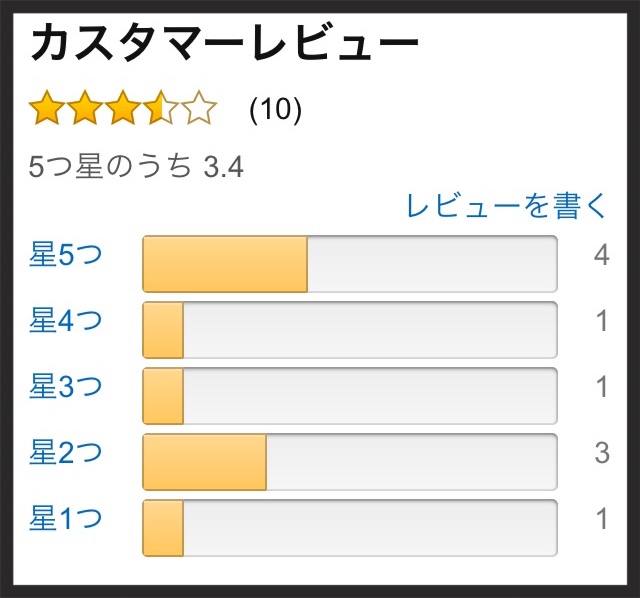Click the empty fifth star

(x=200, y=108)
